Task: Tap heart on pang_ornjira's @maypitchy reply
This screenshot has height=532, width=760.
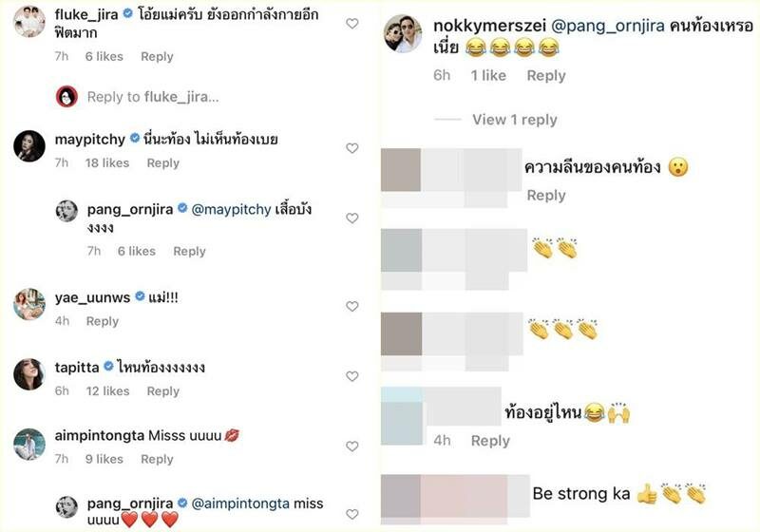Action: click(x=351, y=218)
